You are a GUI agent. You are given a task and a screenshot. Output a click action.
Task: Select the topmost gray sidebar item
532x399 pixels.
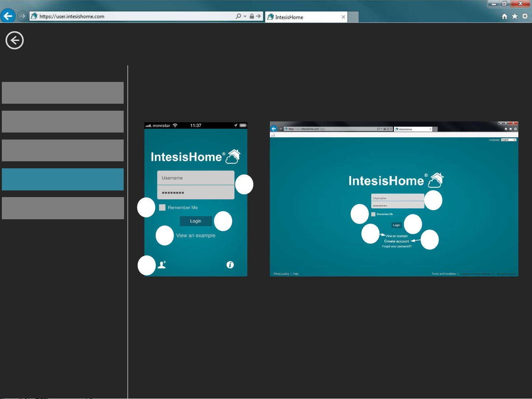[63, 93]
